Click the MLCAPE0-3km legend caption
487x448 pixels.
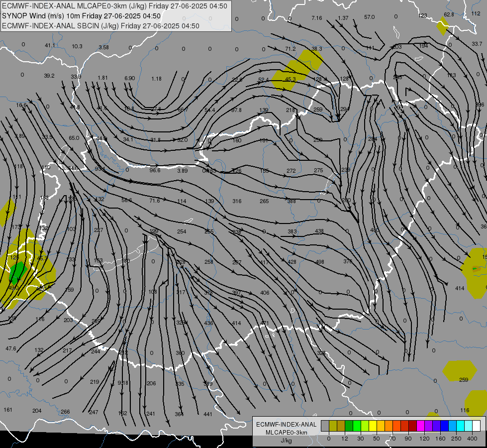click(x=287, y=433)
